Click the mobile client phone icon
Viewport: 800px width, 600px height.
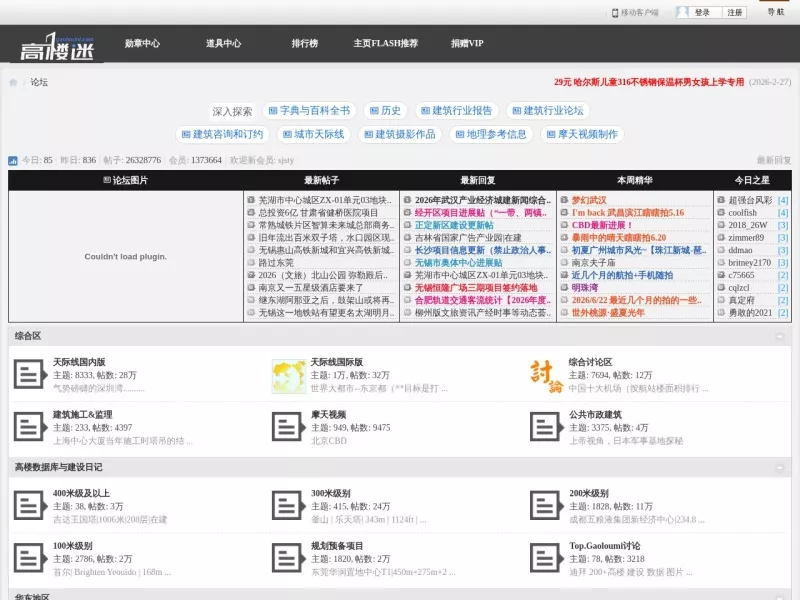click(x=615, y=13)
